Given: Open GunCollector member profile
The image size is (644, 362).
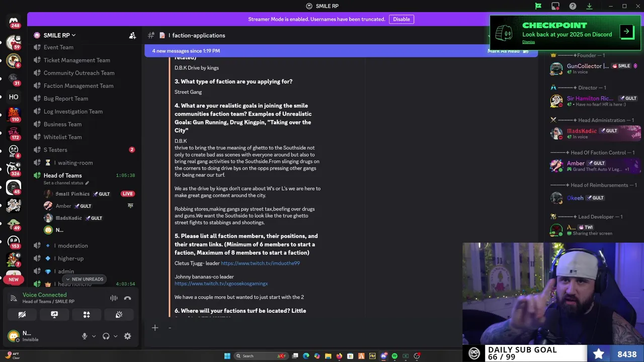Looking at the screenshot, I should click(x=594, y=68).
